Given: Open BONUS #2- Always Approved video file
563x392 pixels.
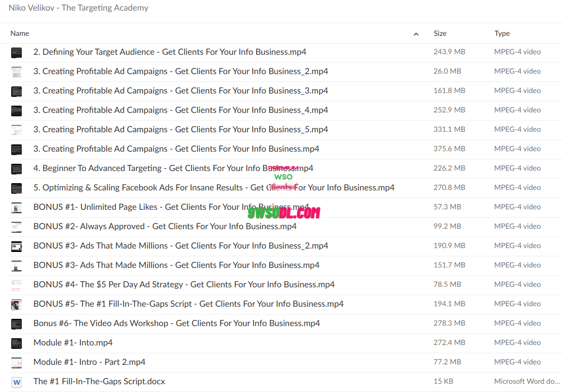Looking at the screenshot, I should click(165, 226).
